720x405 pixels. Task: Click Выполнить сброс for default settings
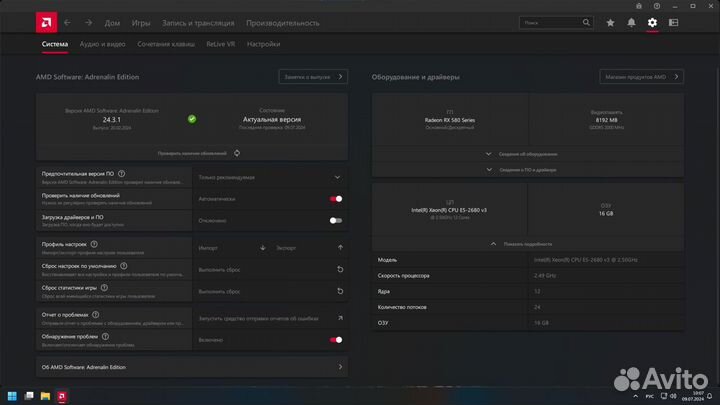pyautogui.click(x=219, y=270)
